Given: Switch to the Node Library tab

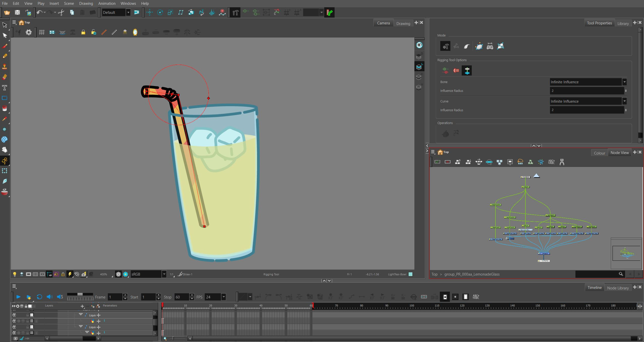Looking at the screenshot, I should [618, 288].
